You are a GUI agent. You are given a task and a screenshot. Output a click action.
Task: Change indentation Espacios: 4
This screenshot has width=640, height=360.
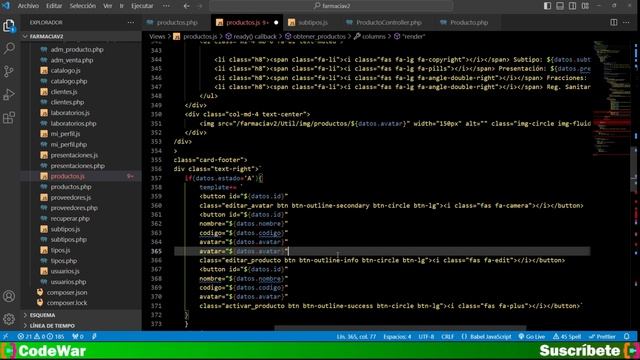[x=397, y=337]
